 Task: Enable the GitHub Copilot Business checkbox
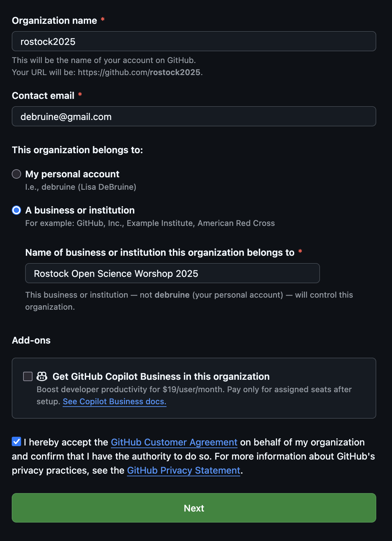point(28,376)
